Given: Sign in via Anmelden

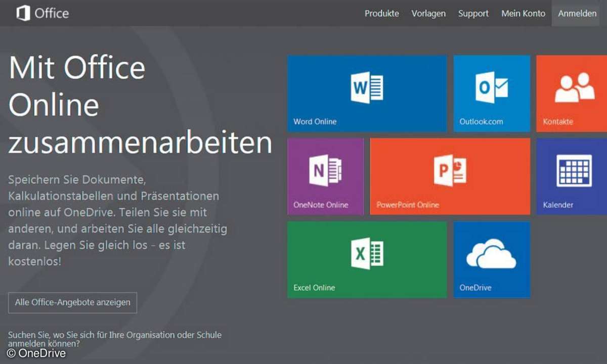Looking at the screenshot, I should point(577,14).
